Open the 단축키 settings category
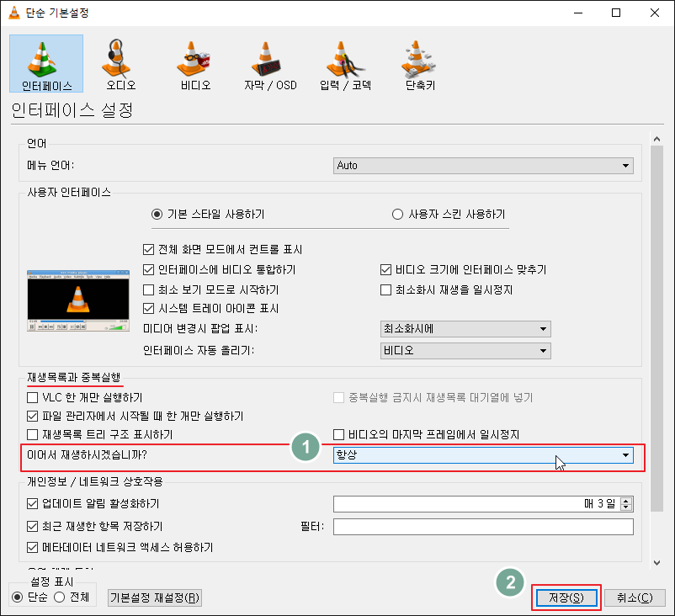Screen dimensions: 675x616 pos(420,64)
